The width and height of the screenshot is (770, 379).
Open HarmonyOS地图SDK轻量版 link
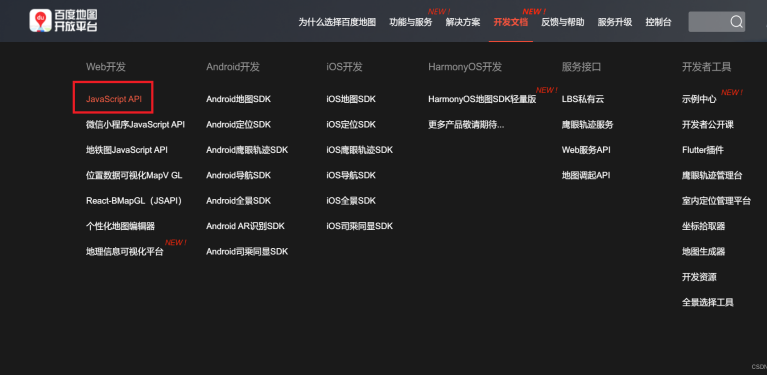pos(482,99)
